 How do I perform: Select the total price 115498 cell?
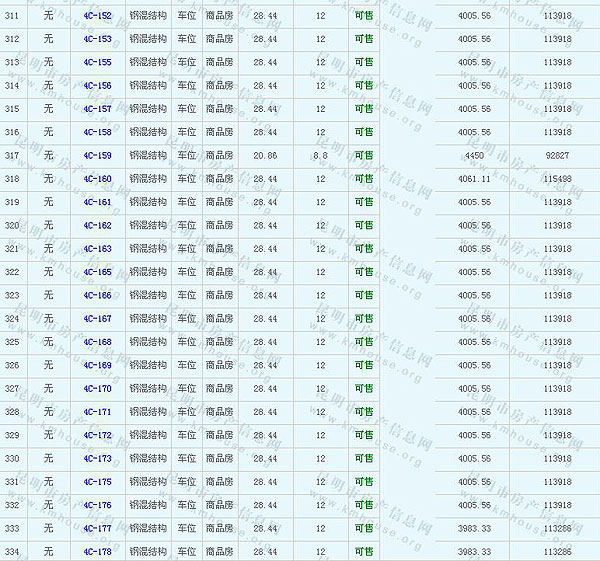pos(557,179)
